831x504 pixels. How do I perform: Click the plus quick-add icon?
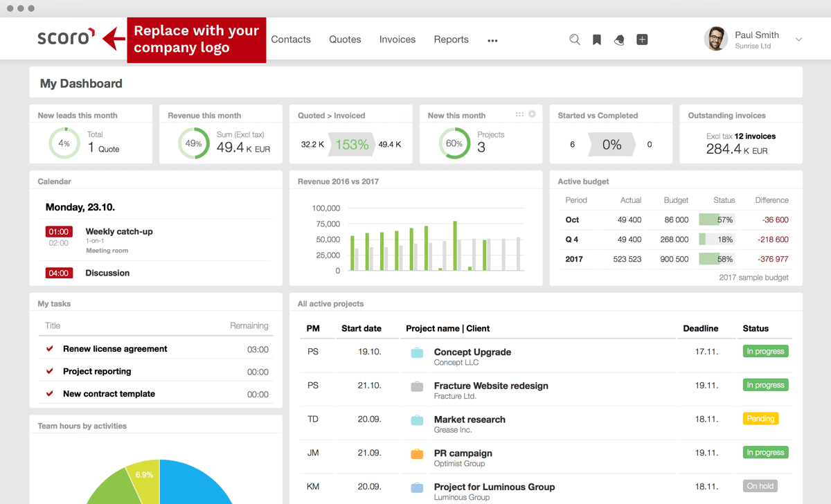click(x=642, y=39)
